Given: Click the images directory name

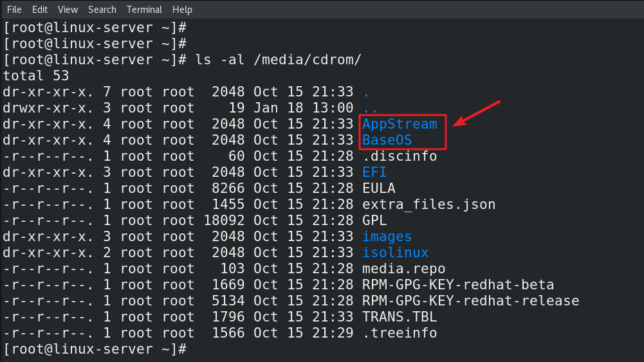Looking at the screenshot, I should (387, 237).
